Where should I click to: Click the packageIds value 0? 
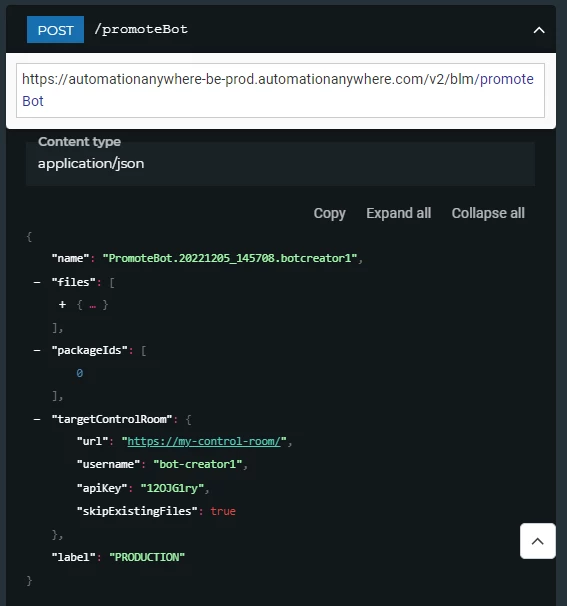[80, 373]
